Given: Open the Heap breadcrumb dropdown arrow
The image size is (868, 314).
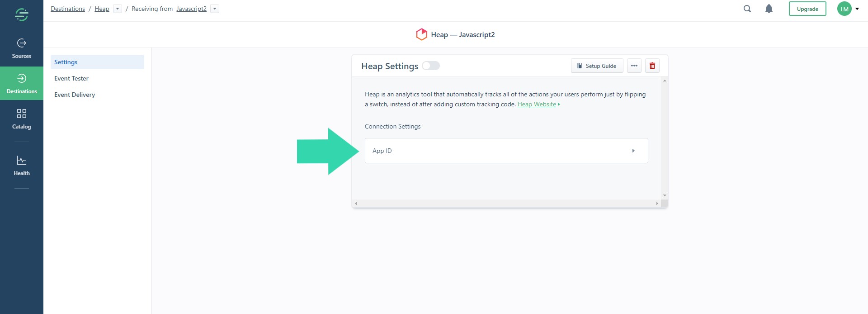Looking at the screenshot, I should [118, 9].
